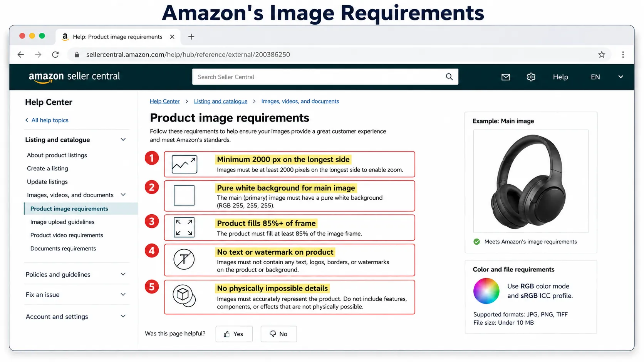Select Image upload guidelines in sidebar
The height and width of the screenshot is (362, 644).
pos(62,222)
